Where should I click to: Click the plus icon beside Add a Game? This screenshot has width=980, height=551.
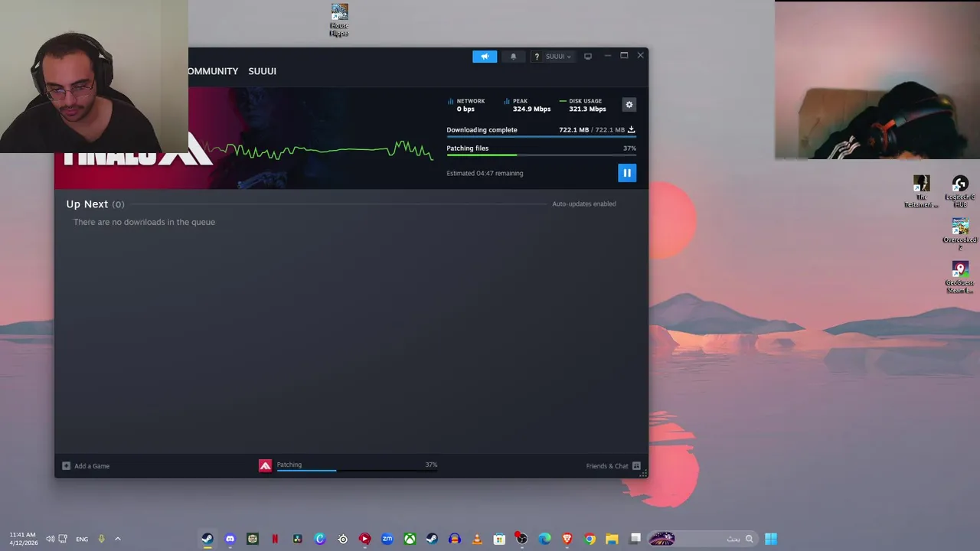[66, 466]
